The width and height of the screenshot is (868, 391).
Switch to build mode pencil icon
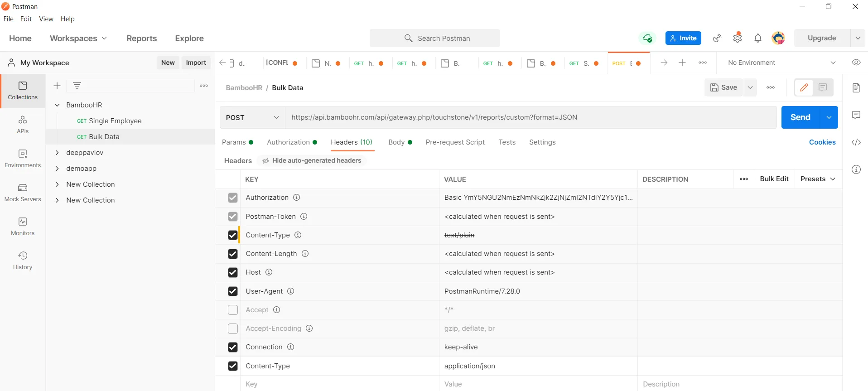804,87
